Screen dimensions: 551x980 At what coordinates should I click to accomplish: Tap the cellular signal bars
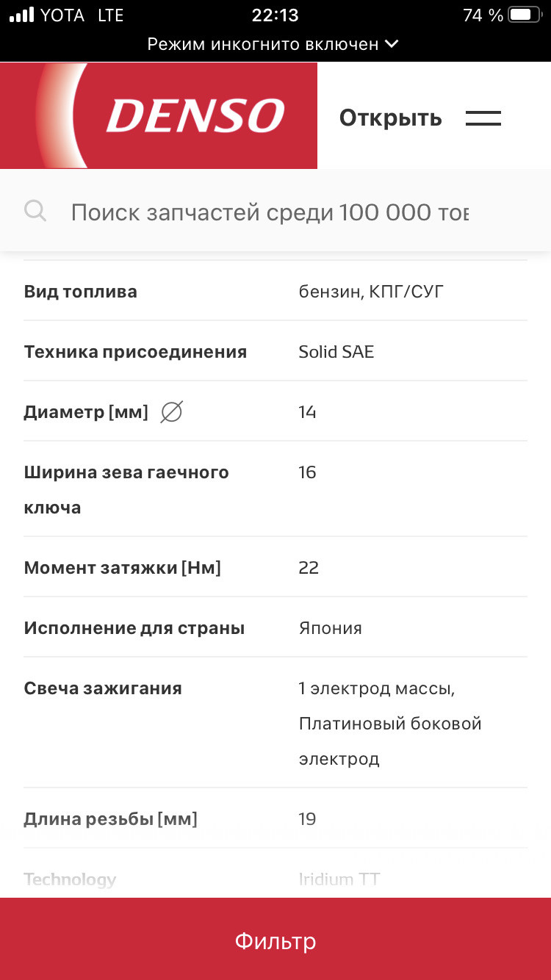pyautogui.click(x=21, y=15)
